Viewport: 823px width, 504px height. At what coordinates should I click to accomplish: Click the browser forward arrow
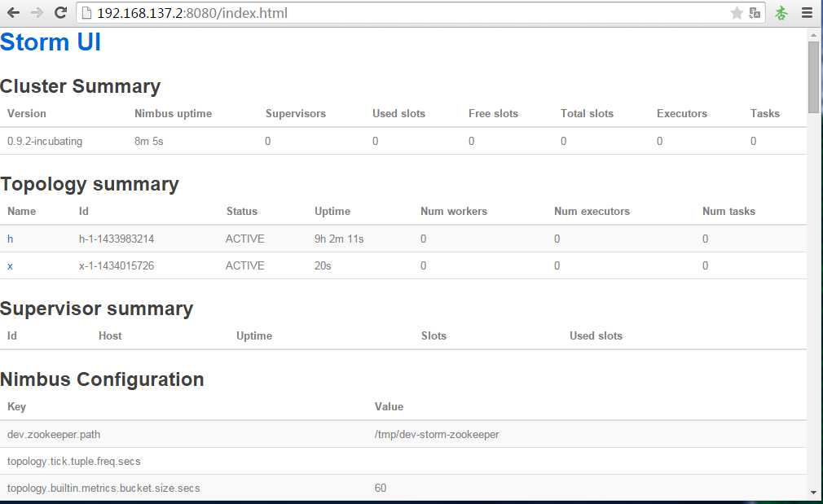[x=36, y=13]
